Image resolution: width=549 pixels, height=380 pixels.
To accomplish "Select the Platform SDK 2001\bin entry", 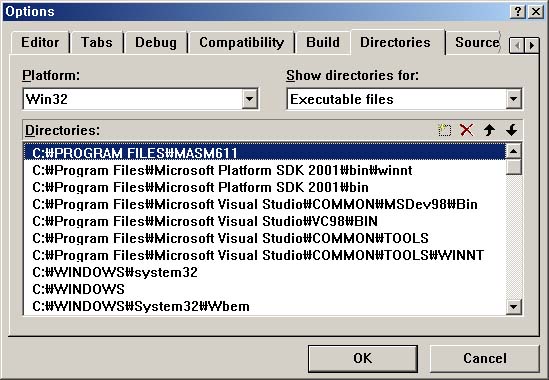I will (x=265, y=187).
